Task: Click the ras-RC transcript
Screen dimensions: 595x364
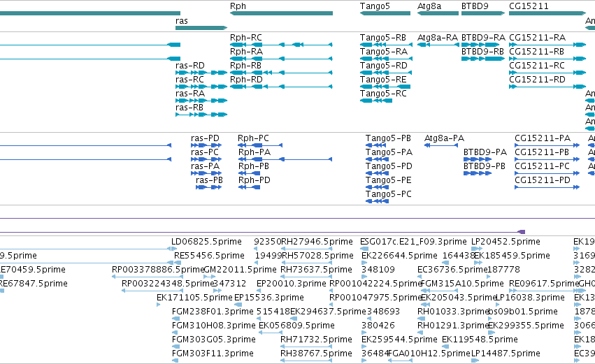Action: point(201,87)
